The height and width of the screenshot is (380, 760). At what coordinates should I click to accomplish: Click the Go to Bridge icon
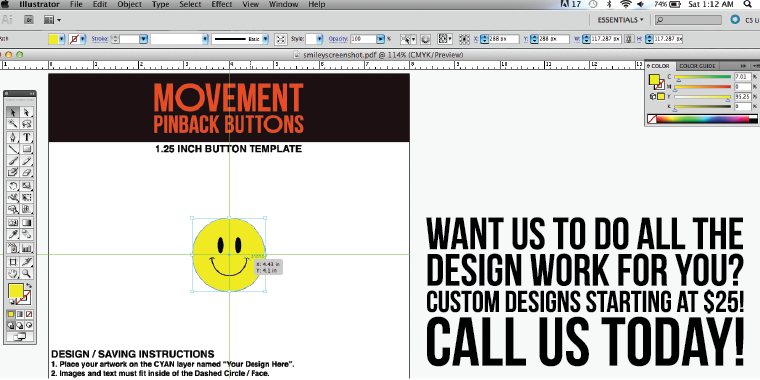29,20
